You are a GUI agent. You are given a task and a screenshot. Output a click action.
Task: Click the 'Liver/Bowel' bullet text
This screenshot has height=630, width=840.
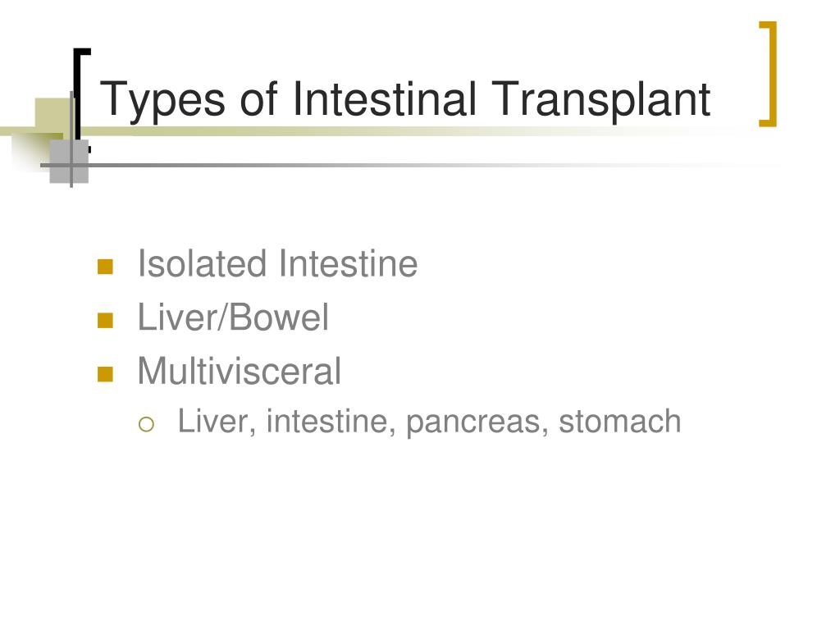click(233, 317)
